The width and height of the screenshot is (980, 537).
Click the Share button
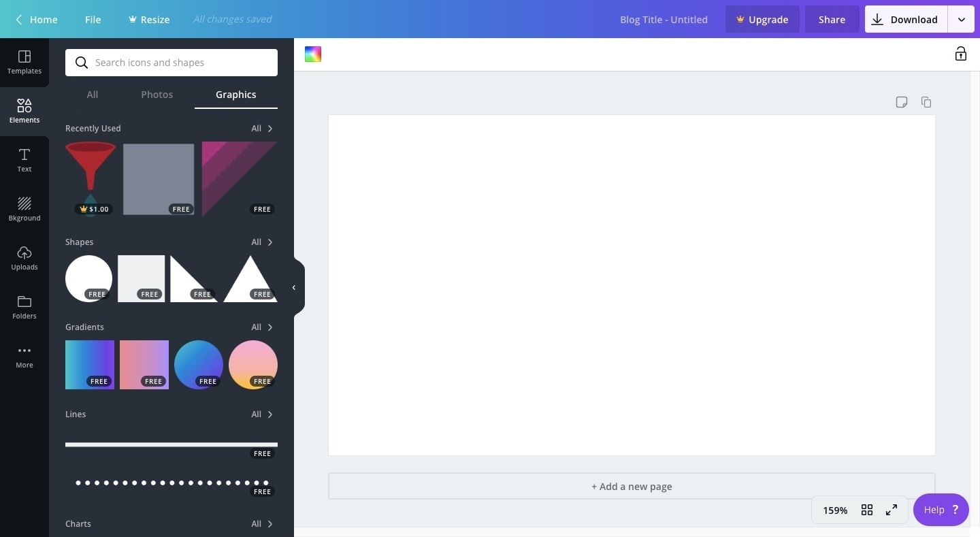coord(832,19)
